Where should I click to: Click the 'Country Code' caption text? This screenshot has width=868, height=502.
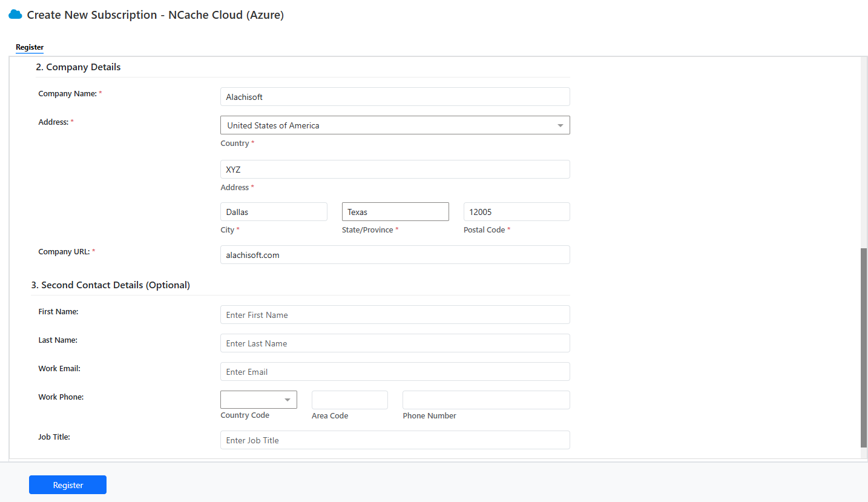pos(245,415)
